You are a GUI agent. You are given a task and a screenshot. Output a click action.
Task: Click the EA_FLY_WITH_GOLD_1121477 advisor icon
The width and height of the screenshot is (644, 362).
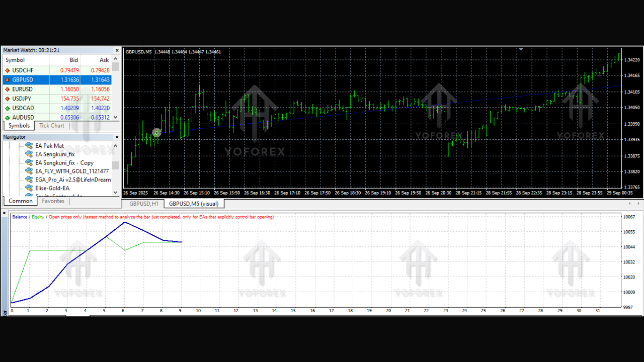coord(29,171)
